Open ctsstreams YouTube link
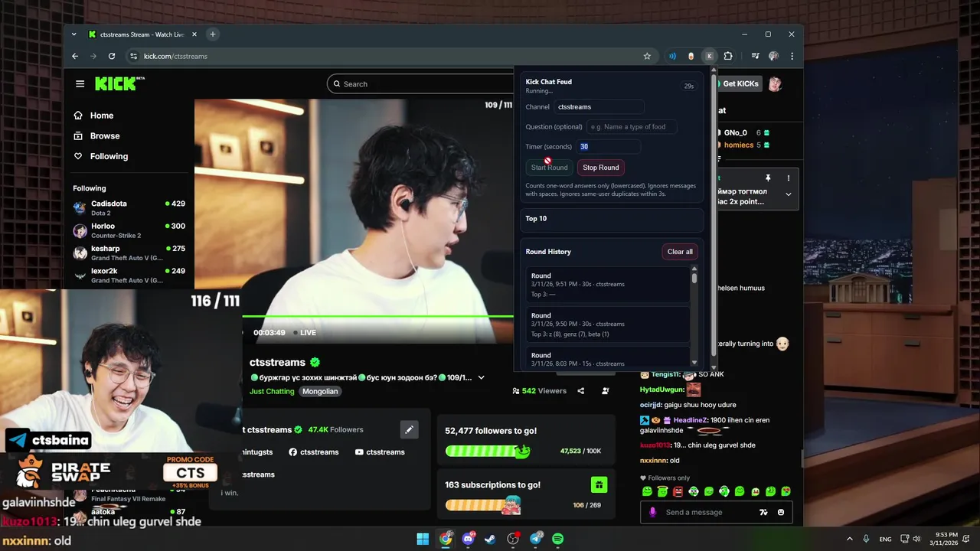The height and width of the screenshot is (551, 980). click(380, 452)
